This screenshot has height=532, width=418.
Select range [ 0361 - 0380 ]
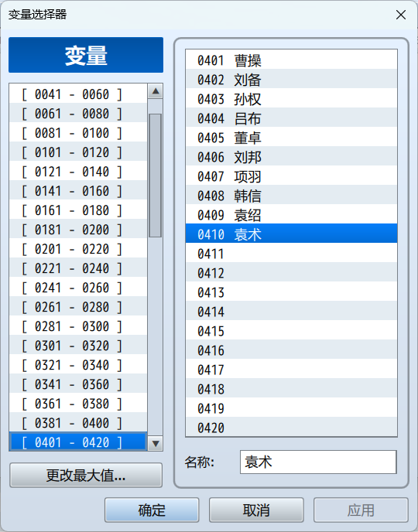[78, 404]
